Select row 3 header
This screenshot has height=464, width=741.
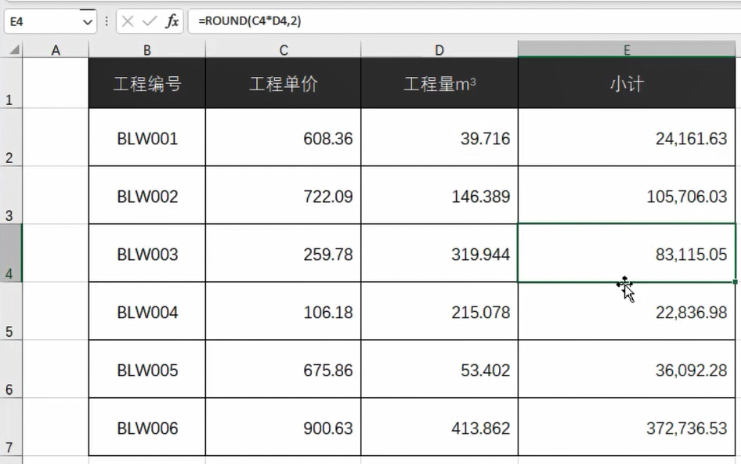[x=11, y=195]
